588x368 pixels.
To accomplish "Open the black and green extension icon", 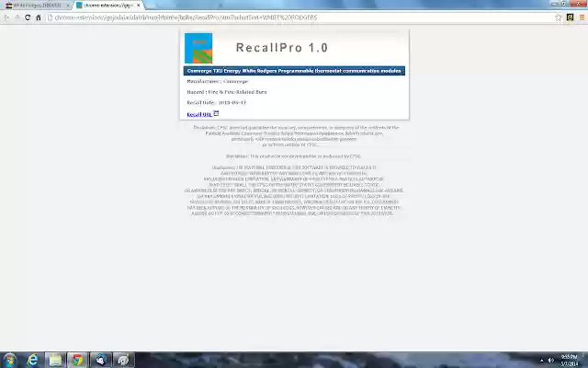I will pos(570,17).
